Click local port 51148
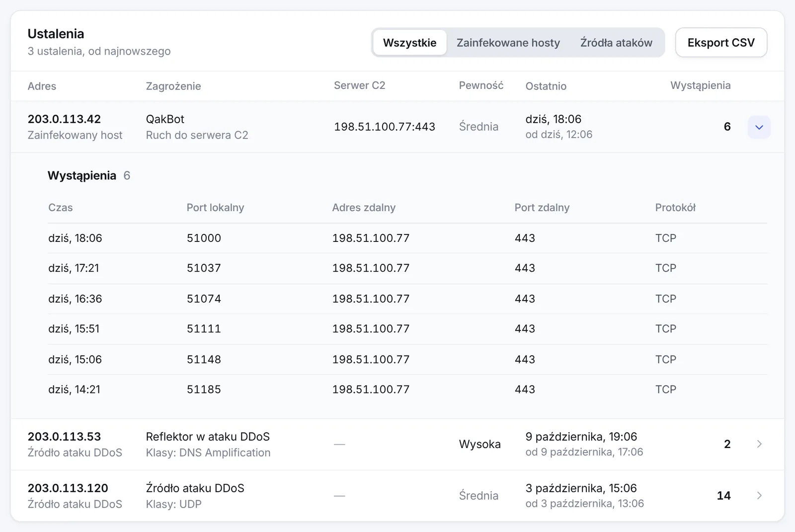This screenshot has width=795, height=532. coord(204,360)
